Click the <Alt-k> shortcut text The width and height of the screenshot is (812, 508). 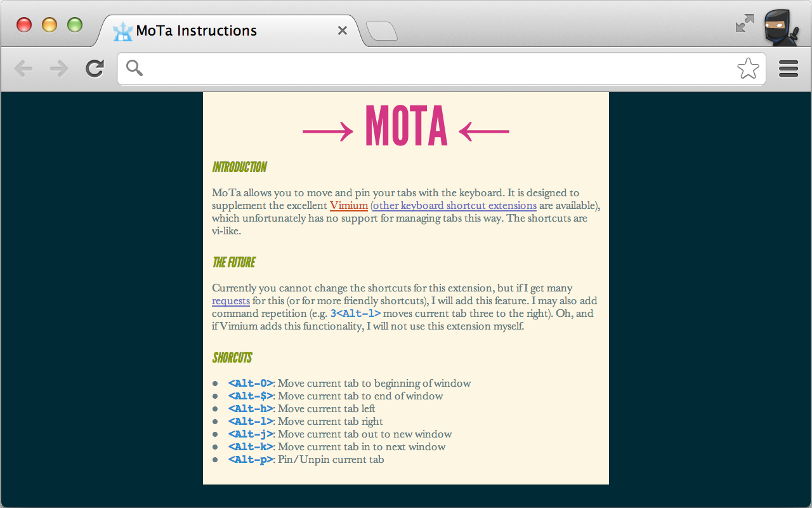coord(251,447)
